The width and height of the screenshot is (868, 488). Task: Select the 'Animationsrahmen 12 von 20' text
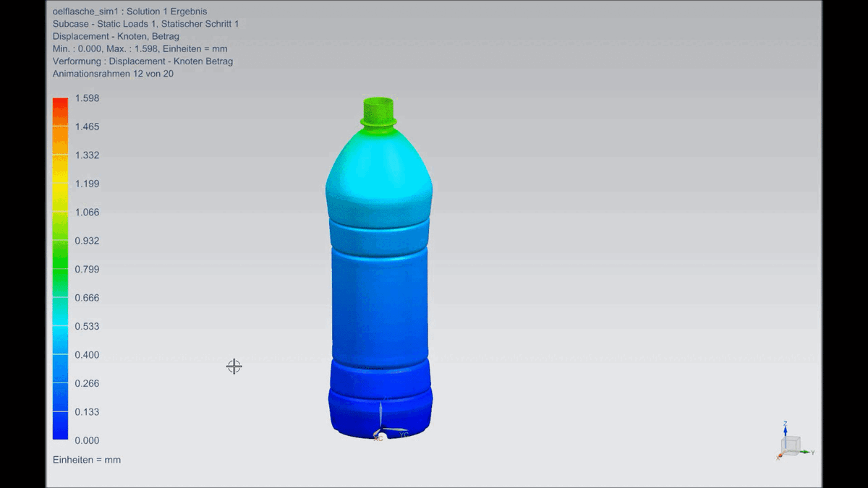(x=113, y=74)
